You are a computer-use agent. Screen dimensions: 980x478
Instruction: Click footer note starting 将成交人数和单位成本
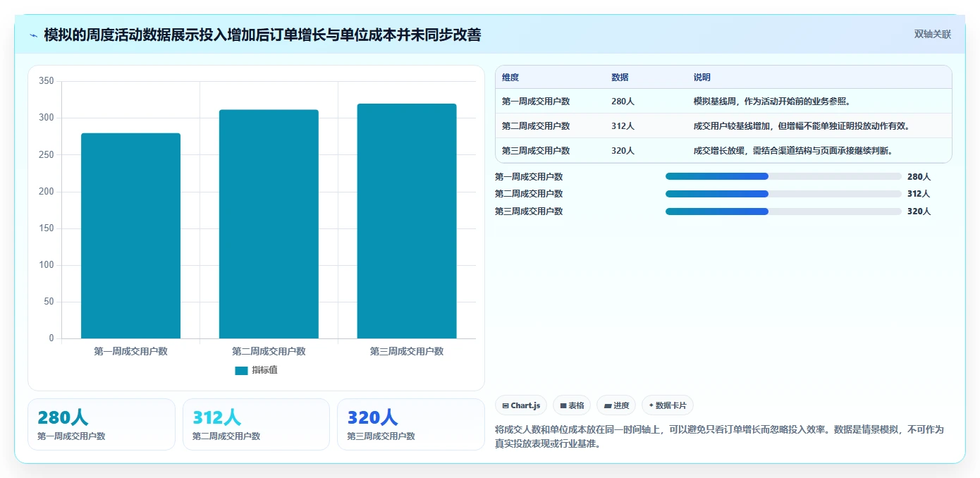pos(719,436)
